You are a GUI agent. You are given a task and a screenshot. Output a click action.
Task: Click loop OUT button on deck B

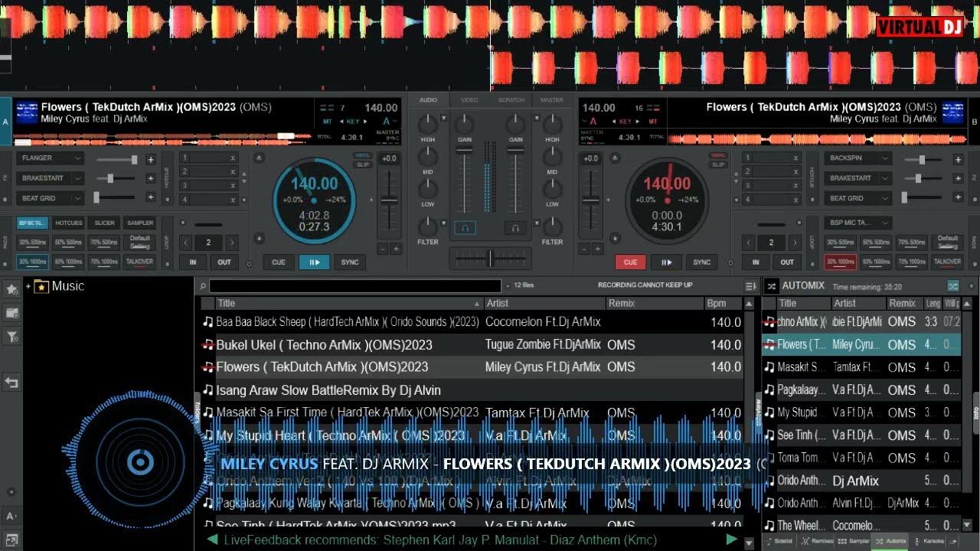786,262
